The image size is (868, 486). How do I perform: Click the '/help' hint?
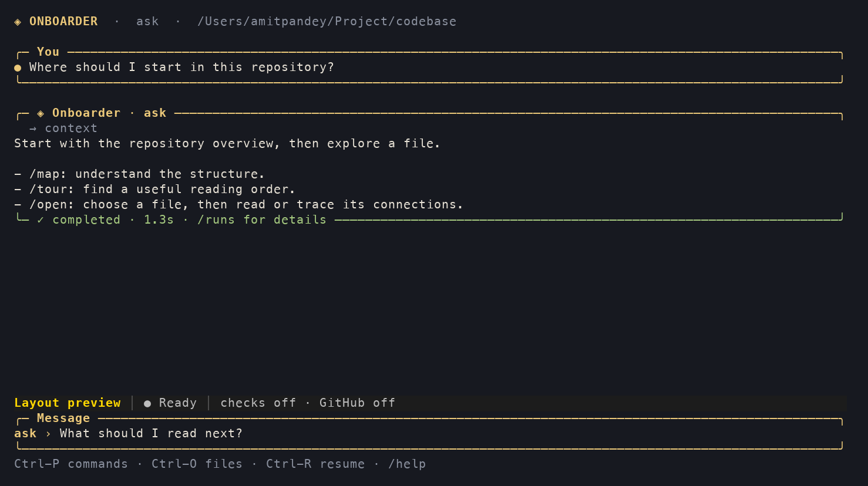tap(407, 464)
